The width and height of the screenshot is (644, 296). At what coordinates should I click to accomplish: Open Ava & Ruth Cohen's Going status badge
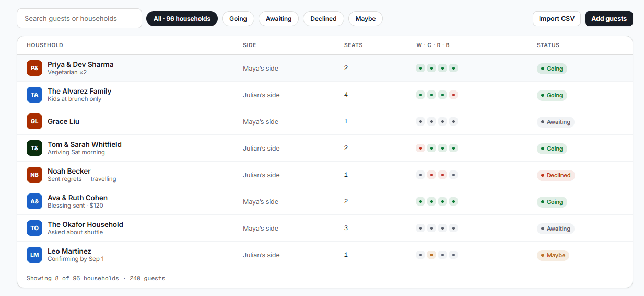click(x=552, y=202)
